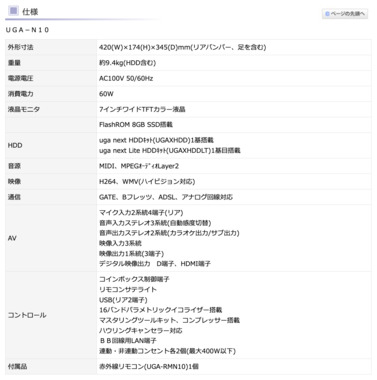
Task: Click the 音声入力ステレオ3系統 line
Action: (155, 223)
